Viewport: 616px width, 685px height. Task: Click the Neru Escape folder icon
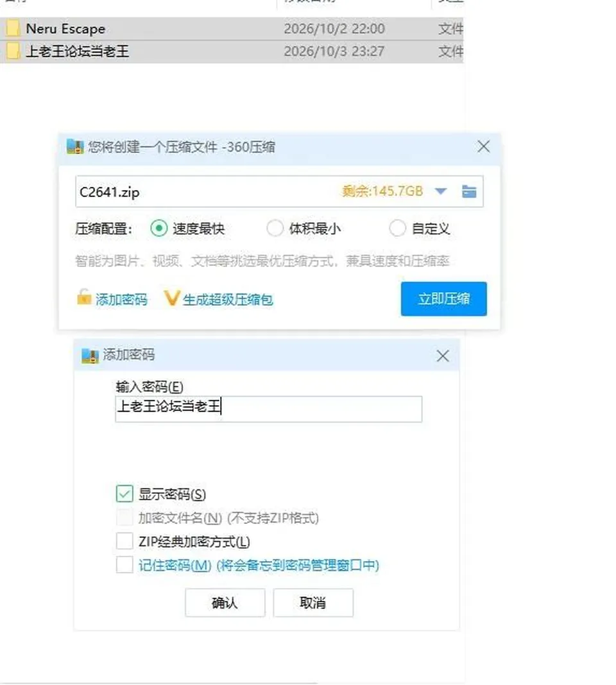(13, 29)
